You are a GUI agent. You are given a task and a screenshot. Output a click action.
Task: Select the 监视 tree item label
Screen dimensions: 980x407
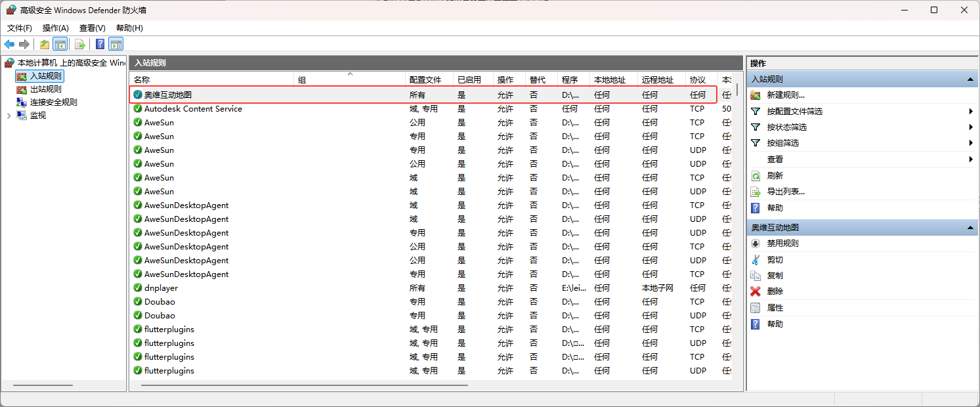click(x=38, y=116)
